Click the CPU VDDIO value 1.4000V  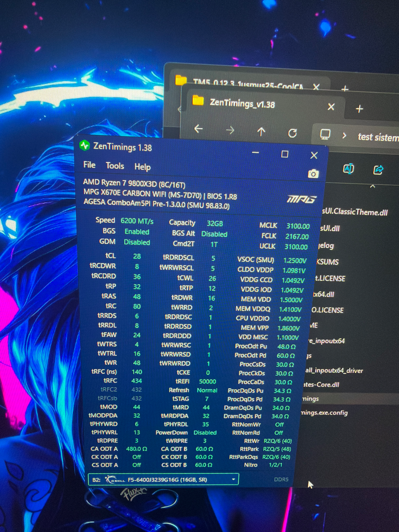coord(289,319)
